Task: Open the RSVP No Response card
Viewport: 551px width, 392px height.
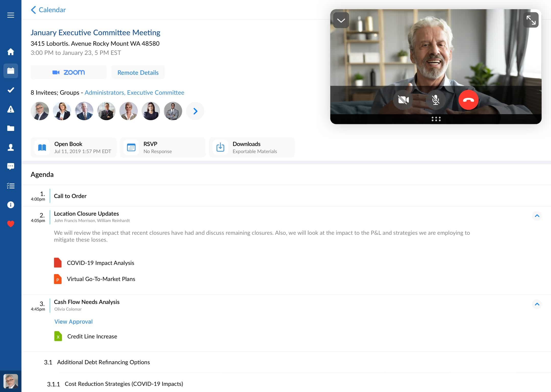Action: (x=163, y=148)
